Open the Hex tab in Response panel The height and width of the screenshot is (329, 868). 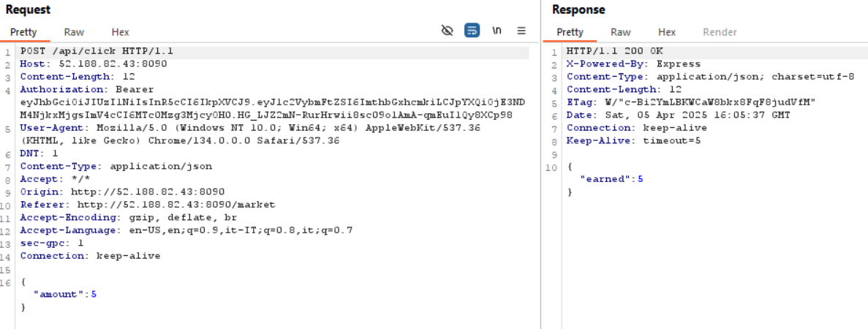(666, 32)
